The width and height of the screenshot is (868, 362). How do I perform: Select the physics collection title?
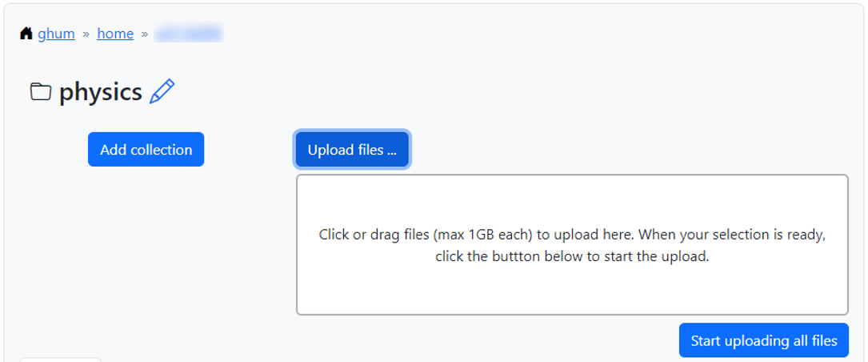click(x=101, y=92)
